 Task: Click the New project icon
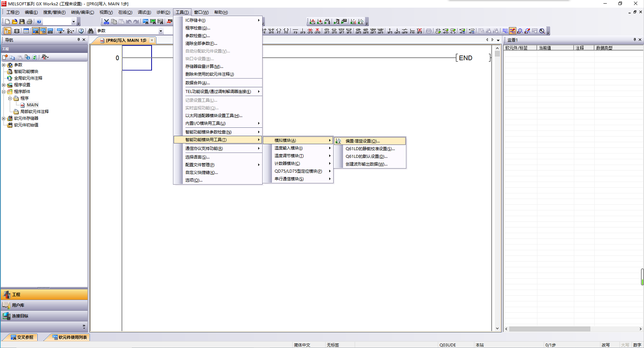7,22
